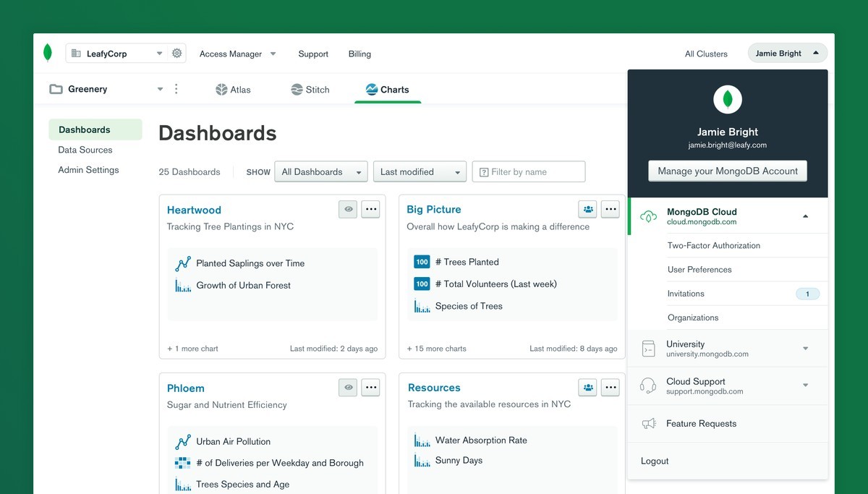Open Admin Settings in sidebar
The image size is (868, 494).
88,170
